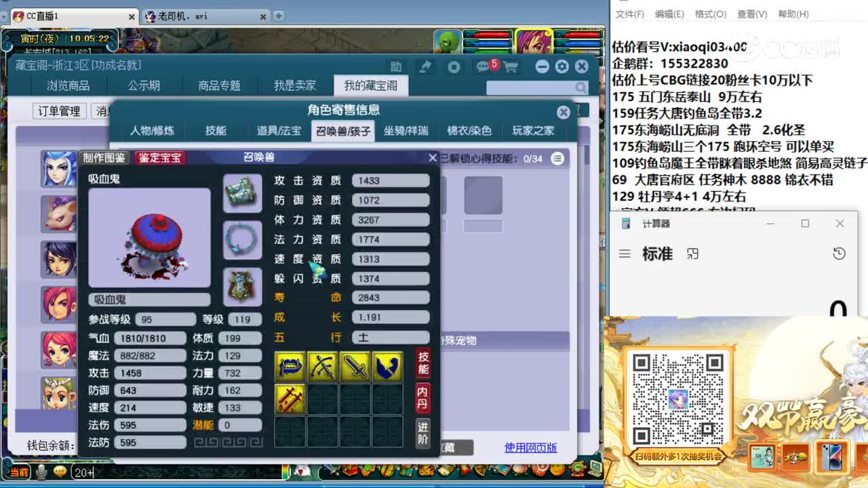Open the chat bubble emoji icon
Image resolution: width=868 pixels, height=488 pixels.
[x=60, y=472]
